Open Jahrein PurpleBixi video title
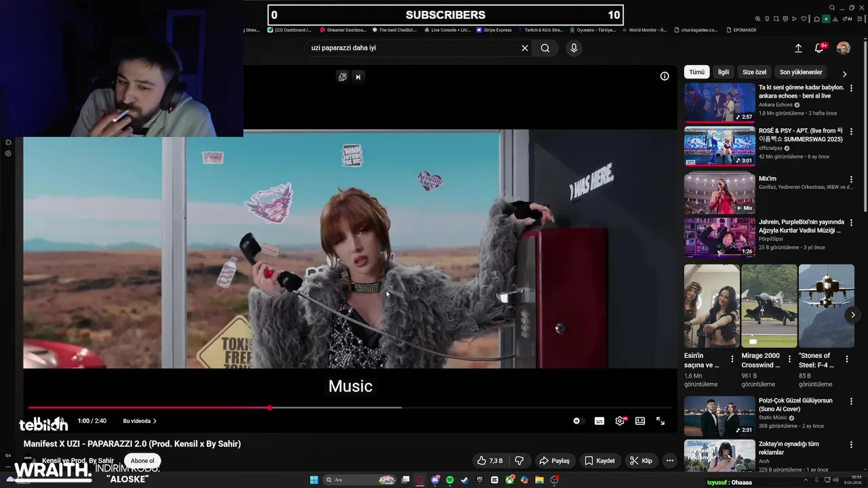The width and height of the screenshot is (868, 488). pyautogui.click(x=802, y=226)
